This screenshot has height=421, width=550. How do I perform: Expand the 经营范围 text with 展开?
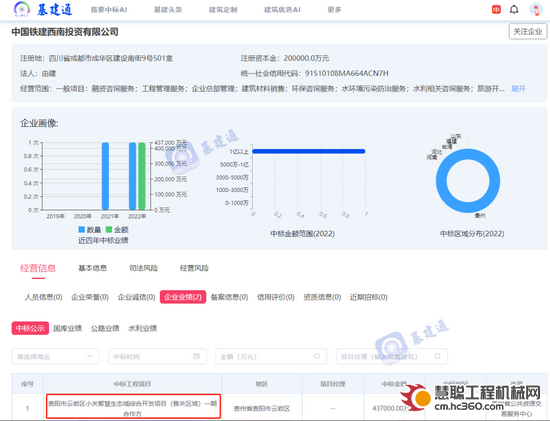pos(518,89)
